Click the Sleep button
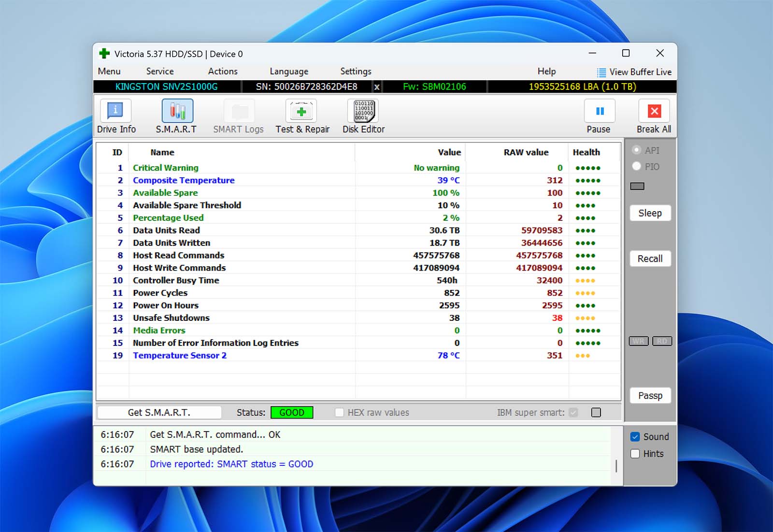Image resolution: width=773 pixels, height=532 pixels. pyautogui.click(x=650, y=213)
